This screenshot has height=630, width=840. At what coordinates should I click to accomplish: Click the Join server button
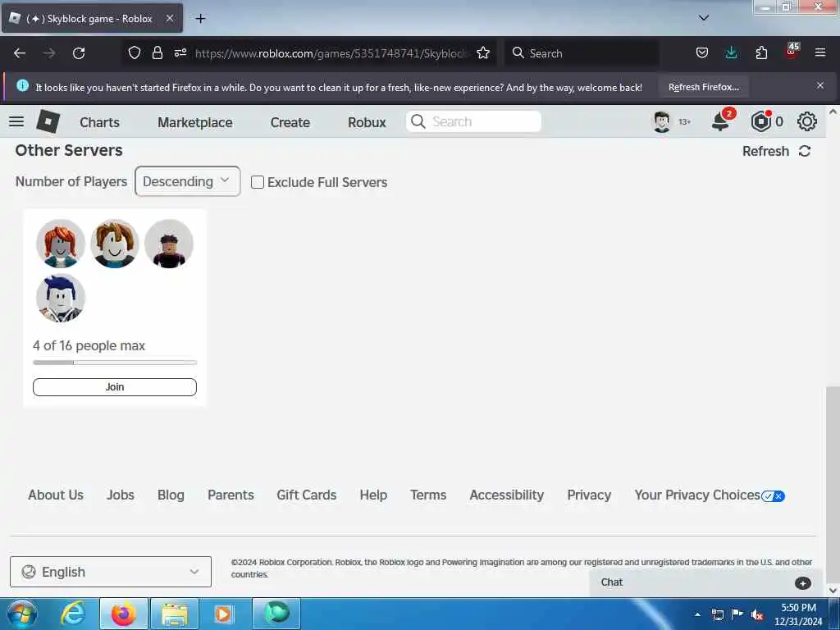click(x=115, y=387)
